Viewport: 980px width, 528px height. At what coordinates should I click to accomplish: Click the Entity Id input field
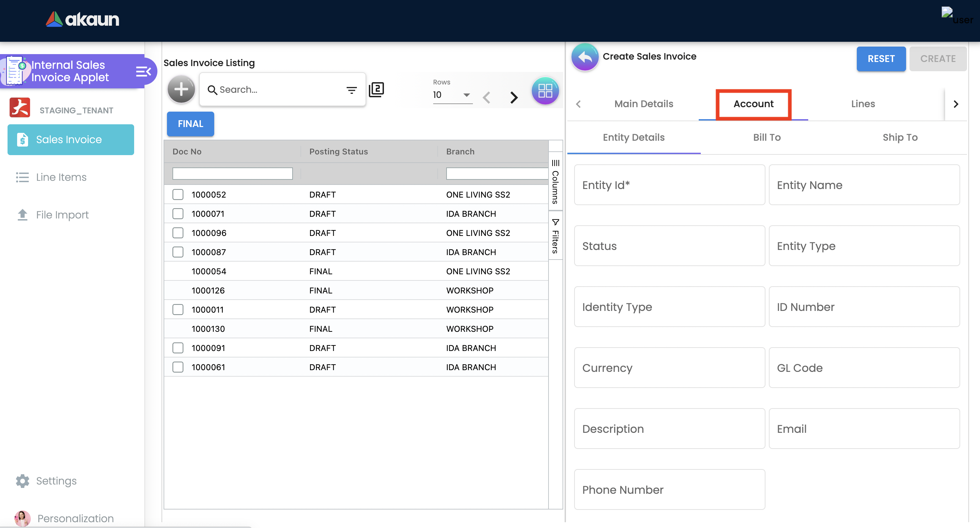point(669,185)
